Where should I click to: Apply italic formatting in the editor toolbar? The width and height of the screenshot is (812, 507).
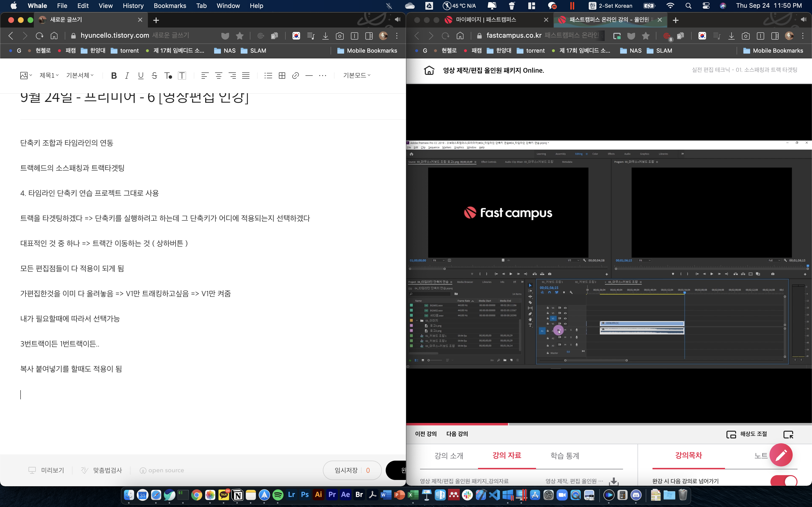point(127,75)
